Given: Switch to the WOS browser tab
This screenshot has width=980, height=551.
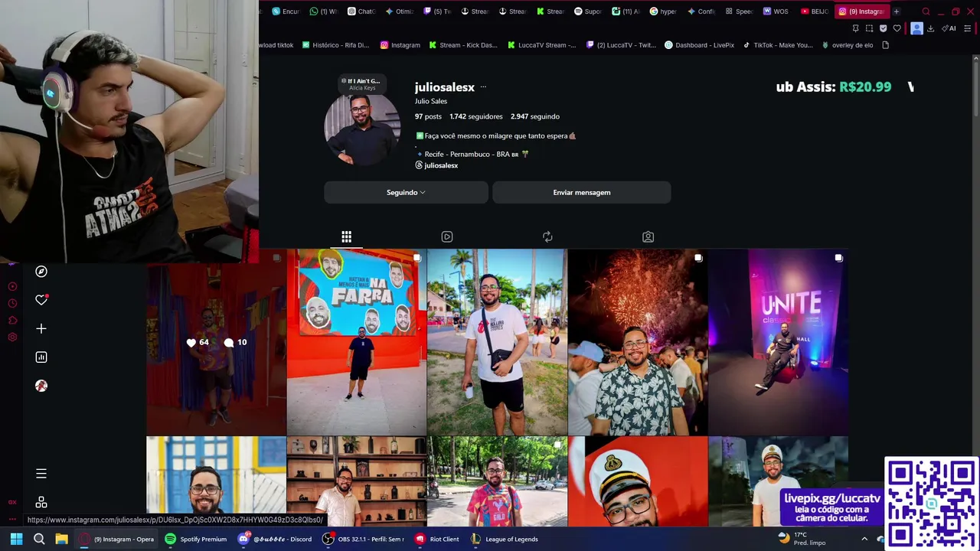Looking at the screenshot, I should tap(776, 11).
